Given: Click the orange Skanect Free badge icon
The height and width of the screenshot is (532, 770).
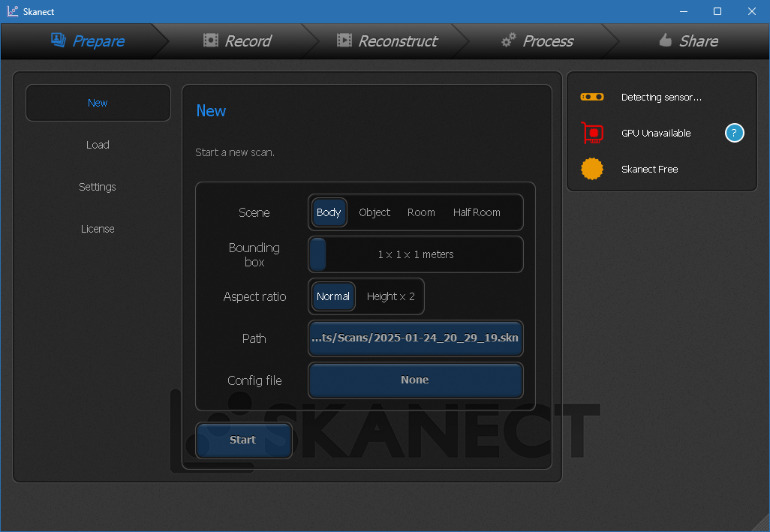Looking at the screenshot, I should tap(591, 169).
